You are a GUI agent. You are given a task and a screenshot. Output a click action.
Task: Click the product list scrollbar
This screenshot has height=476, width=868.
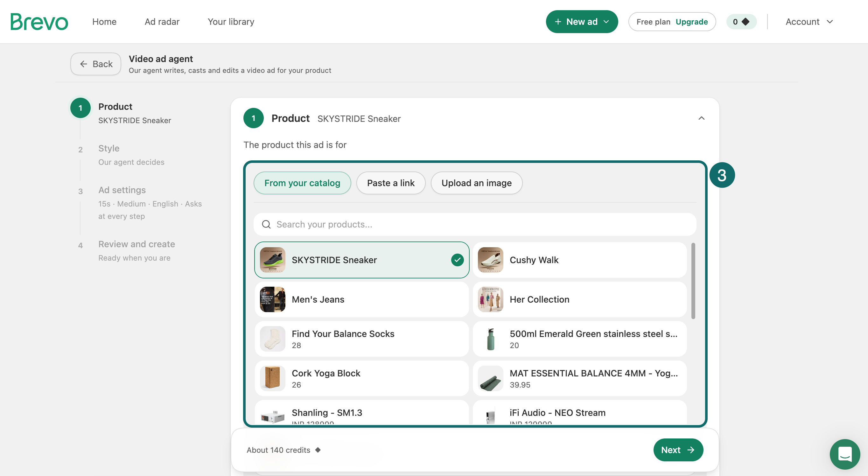[x=693, y=281]
